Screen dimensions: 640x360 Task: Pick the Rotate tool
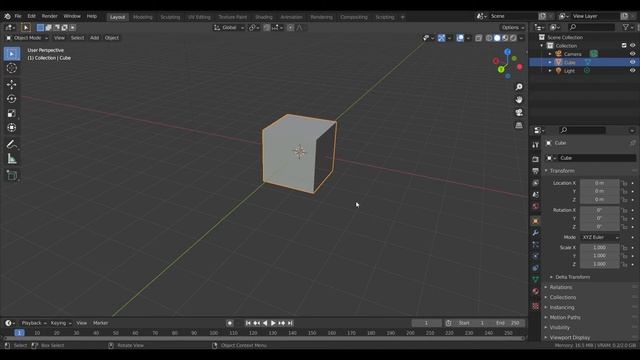(x=12, y=99)
